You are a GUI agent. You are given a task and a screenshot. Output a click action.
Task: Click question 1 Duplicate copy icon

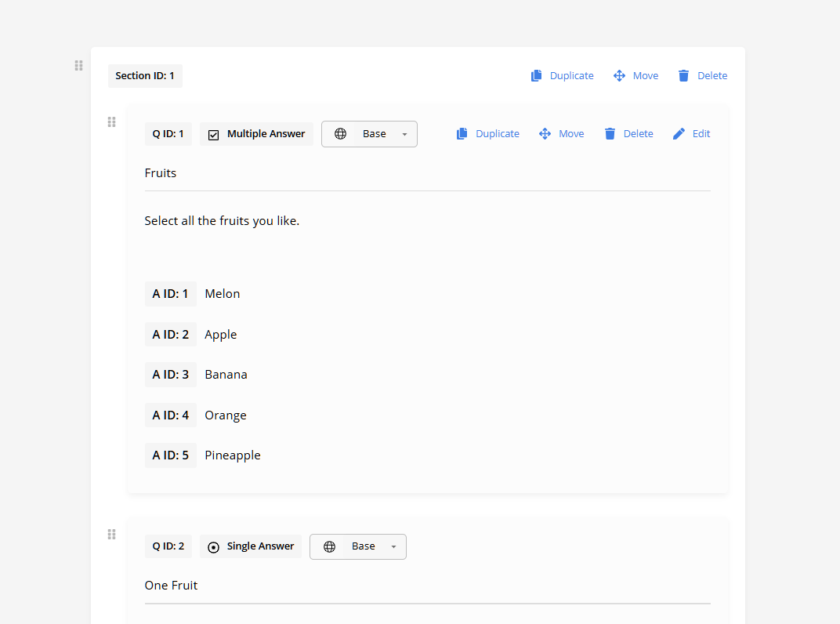(462, 133)
